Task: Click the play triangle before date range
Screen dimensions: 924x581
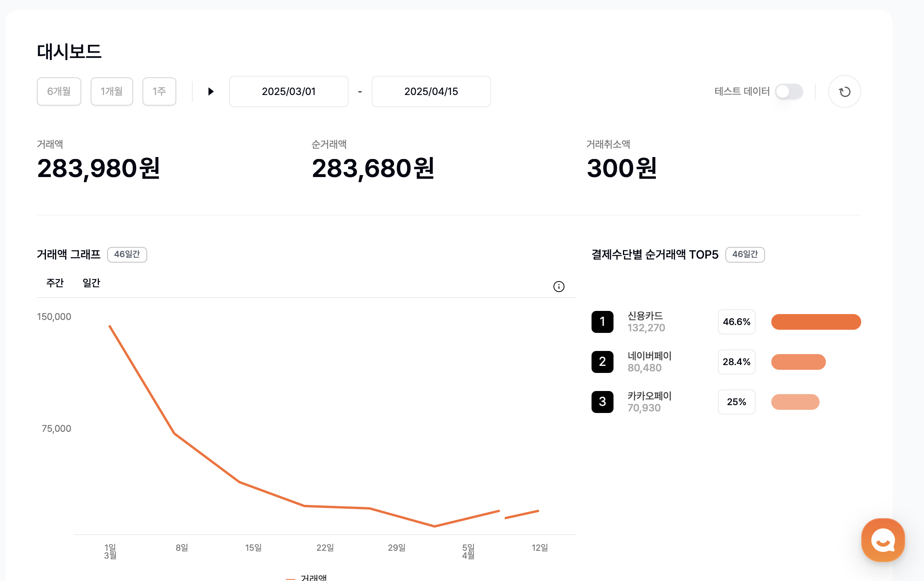Action: 211,91
